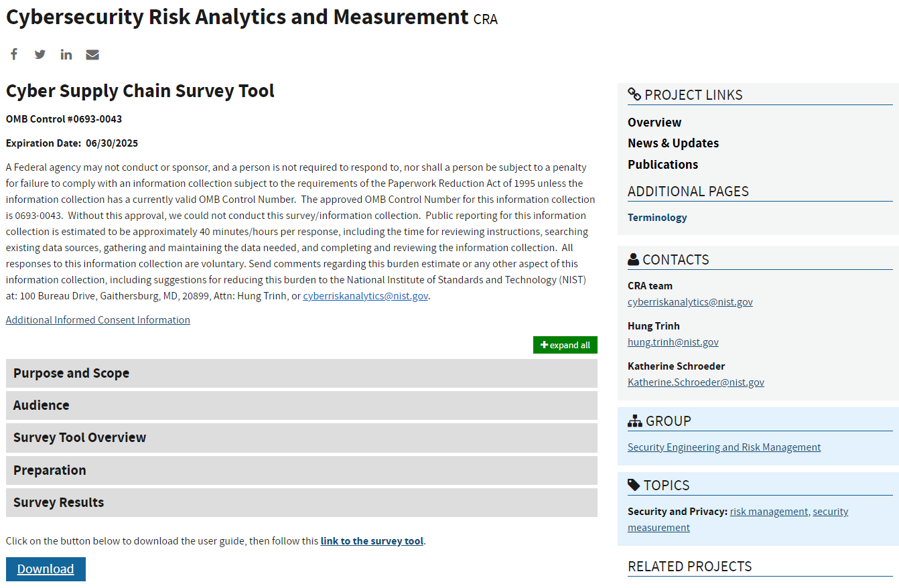Click the green expand all button
The height and width of the screenshot is (588, 899).
point(565,345)
